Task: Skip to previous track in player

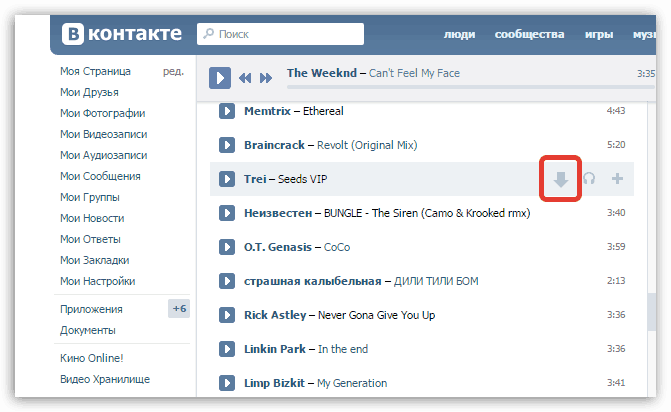Action: [245, 77]
